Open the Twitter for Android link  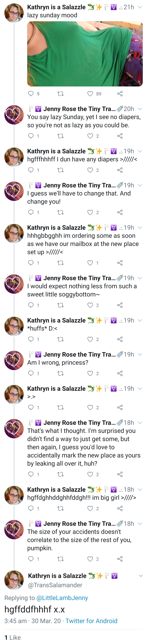(91, 621)
